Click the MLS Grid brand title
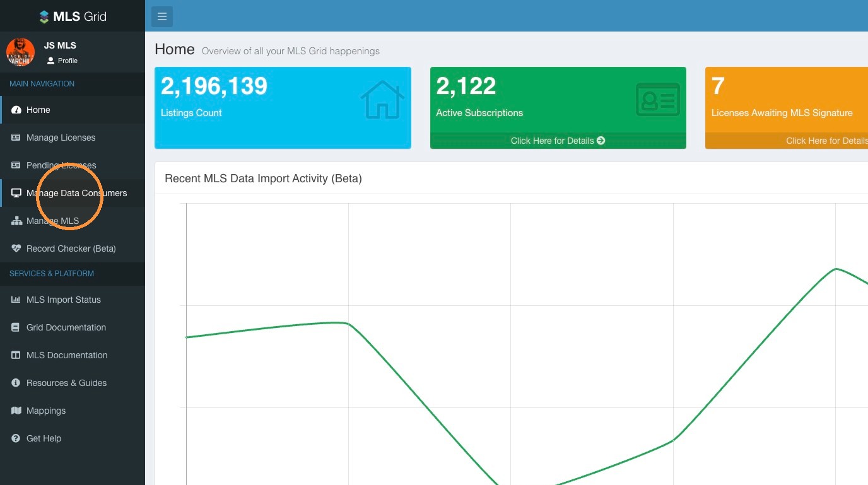 pos(80,17)
